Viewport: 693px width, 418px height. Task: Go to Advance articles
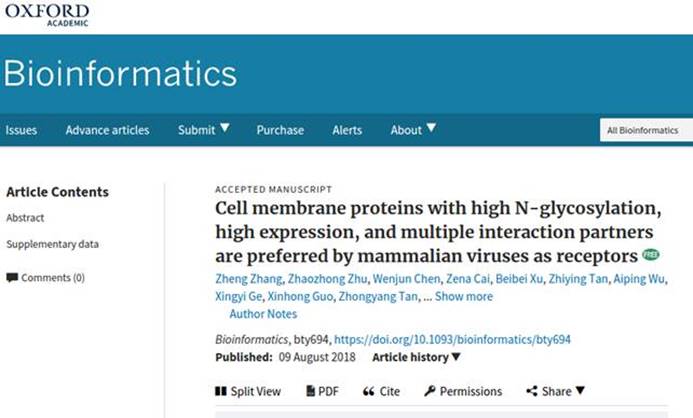[x=107, y=130]
